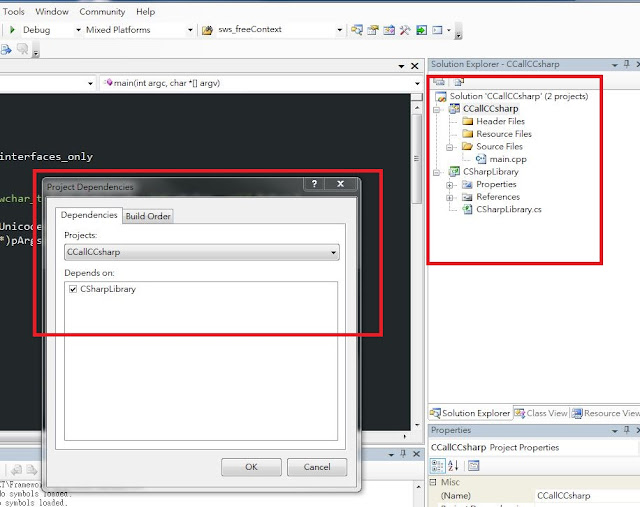Screen dimensions: 640x507
Task: Toggle the CSharpLibrary dependency checkbox
Action: 73,289
